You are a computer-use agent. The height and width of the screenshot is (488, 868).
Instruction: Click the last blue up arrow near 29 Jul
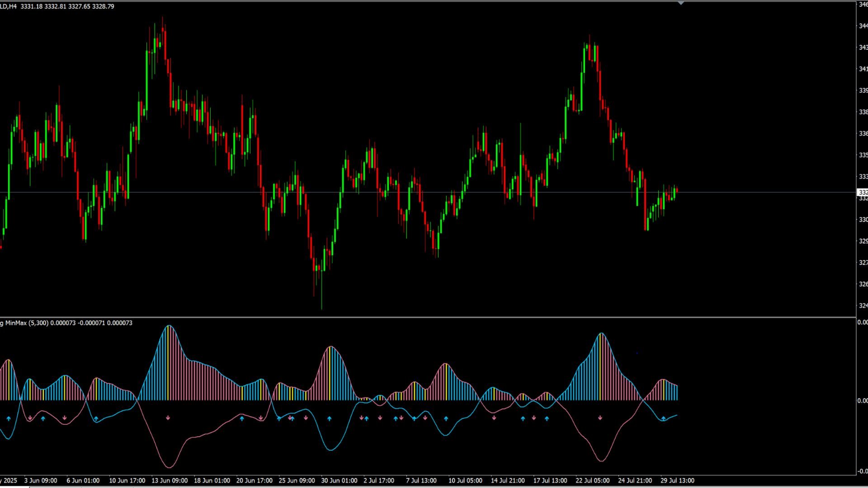tap(663, 419)
